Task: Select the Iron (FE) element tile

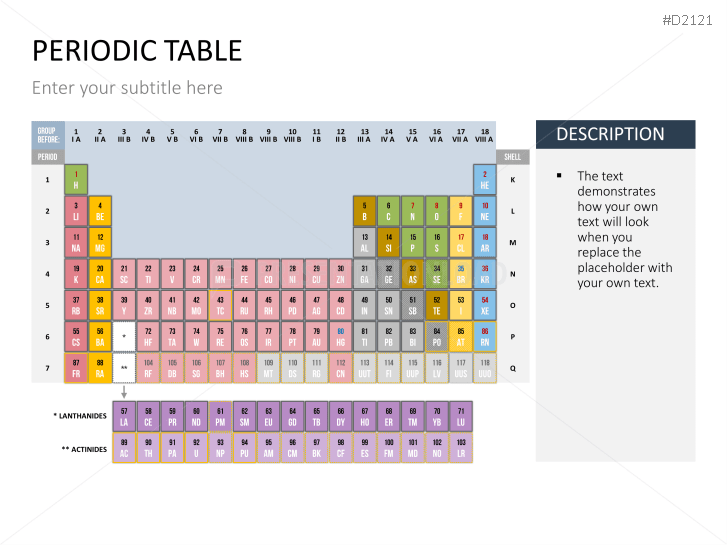Action: click(x=245, y=274)
